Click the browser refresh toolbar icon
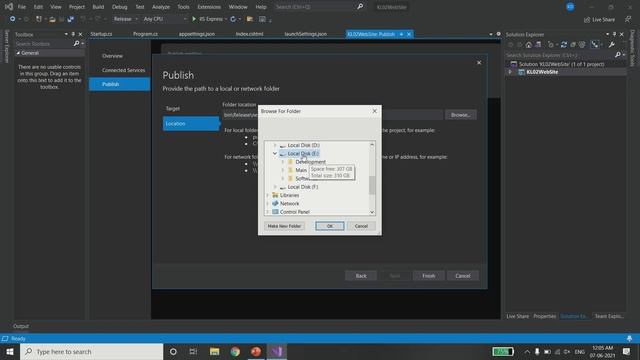 click(233, 19)
